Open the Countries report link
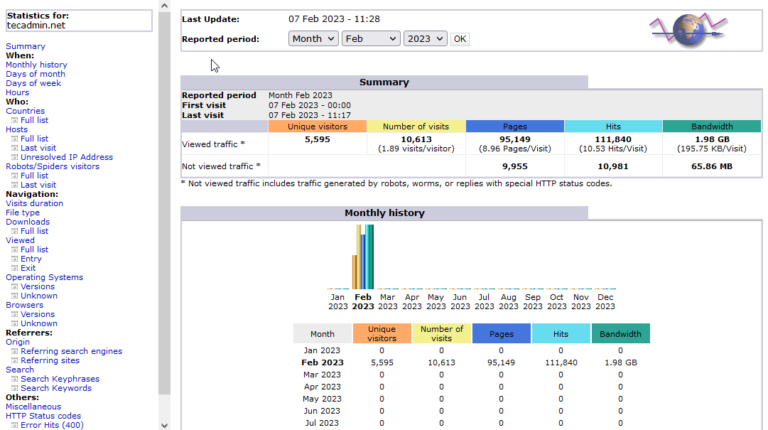Image resolution: width=768 pixels, height=430 pixels. pos(25,111)
